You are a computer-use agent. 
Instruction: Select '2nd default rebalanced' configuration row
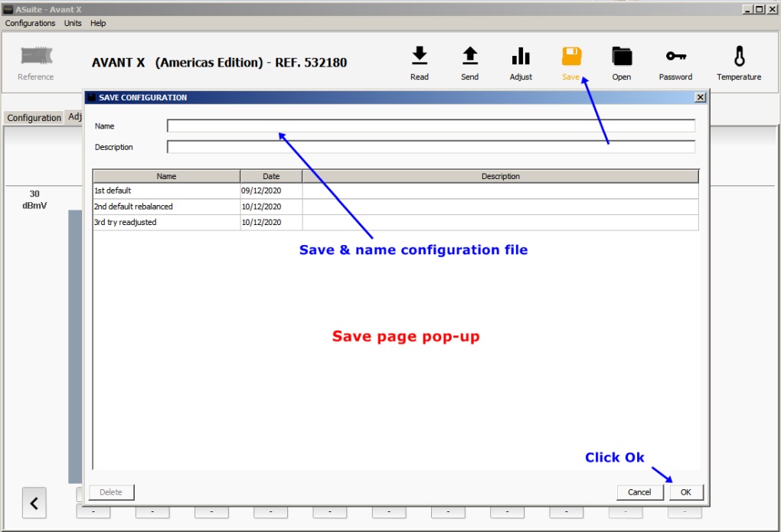(x=166, y=207)
